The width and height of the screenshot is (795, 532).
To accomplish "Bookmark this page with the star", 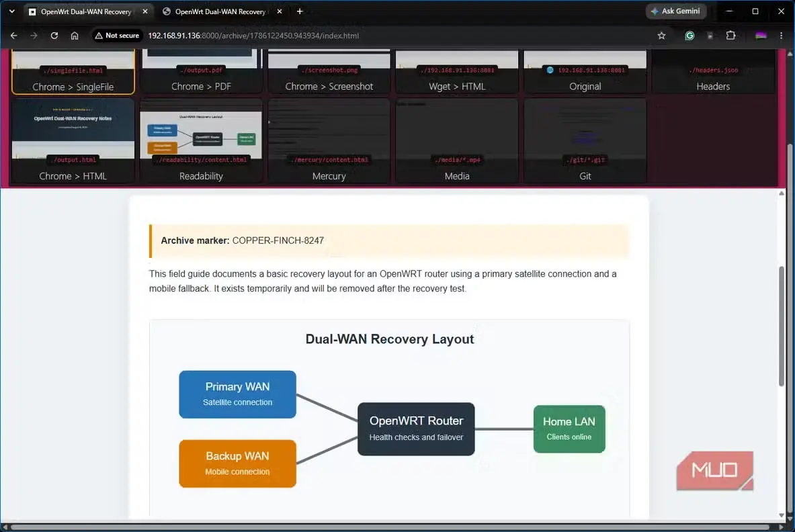I will 661,36.
